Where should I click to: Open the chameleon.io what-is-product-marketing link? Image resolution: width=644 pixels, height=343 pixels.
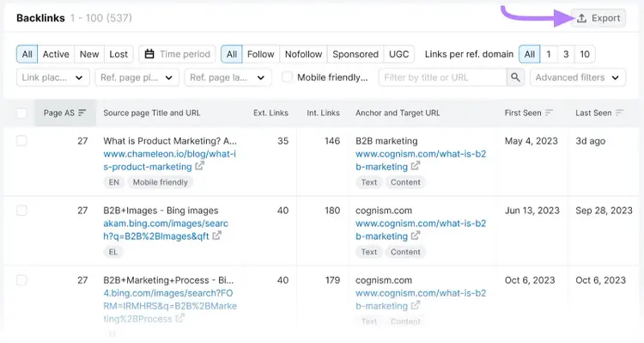(x=170, y=160)
